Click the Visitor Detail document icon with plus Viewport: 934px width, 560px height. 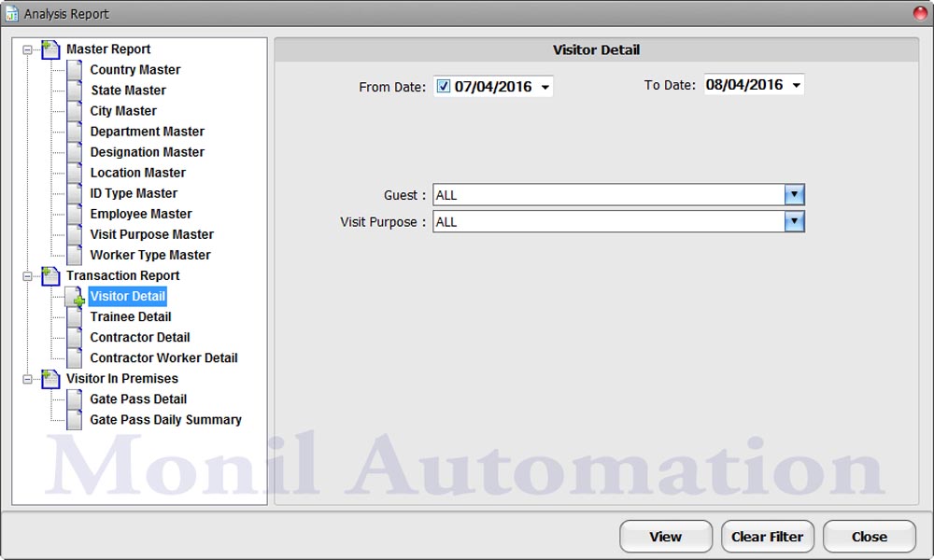point(75,297)
